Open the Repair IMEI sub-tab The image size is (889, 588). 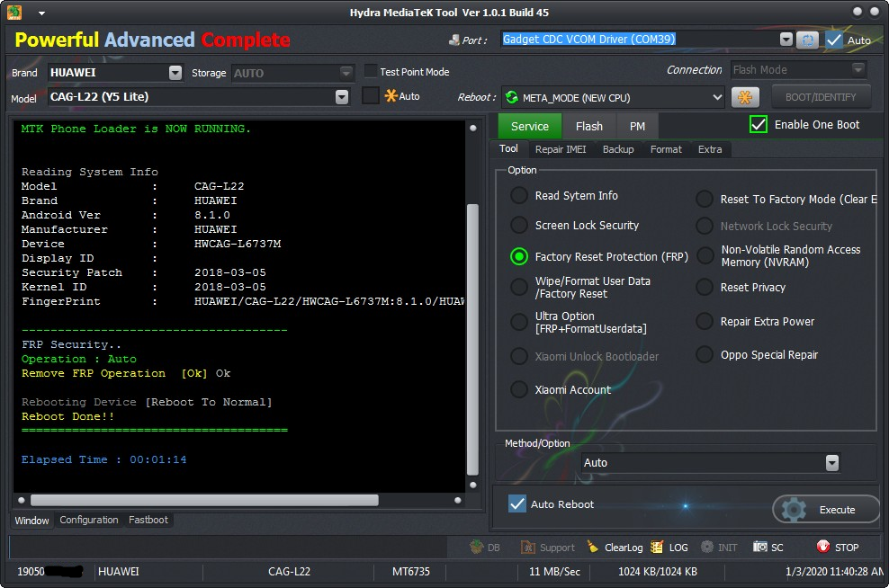[x=561, y=149]
